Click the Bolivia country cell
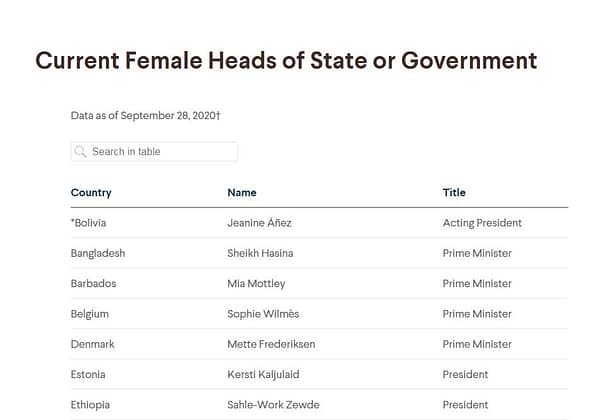The width and height of the screenshot is (600, 420). coord(89,223)
